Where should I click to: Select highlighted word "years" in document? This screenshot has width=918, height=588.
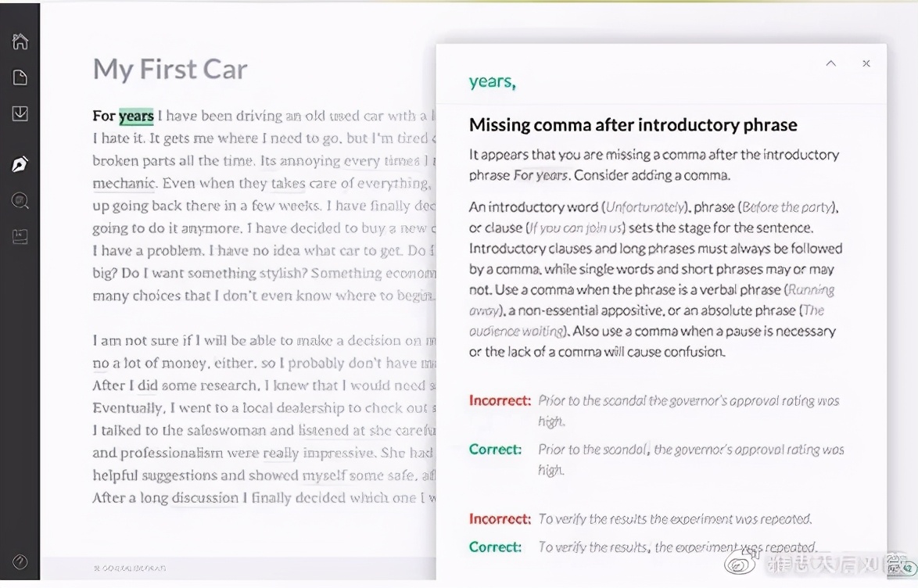point(136,117)
